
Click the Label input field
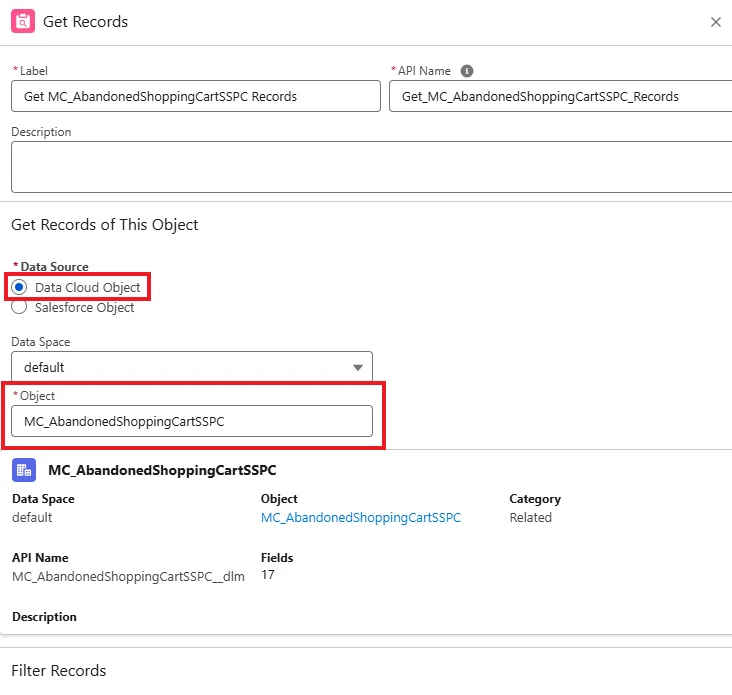[196, 96]
